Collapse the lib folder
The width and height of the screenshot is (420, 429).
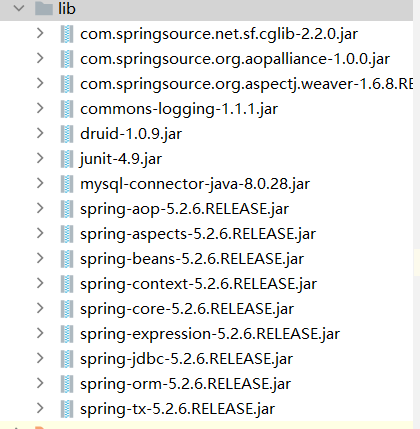pos(19,8)
